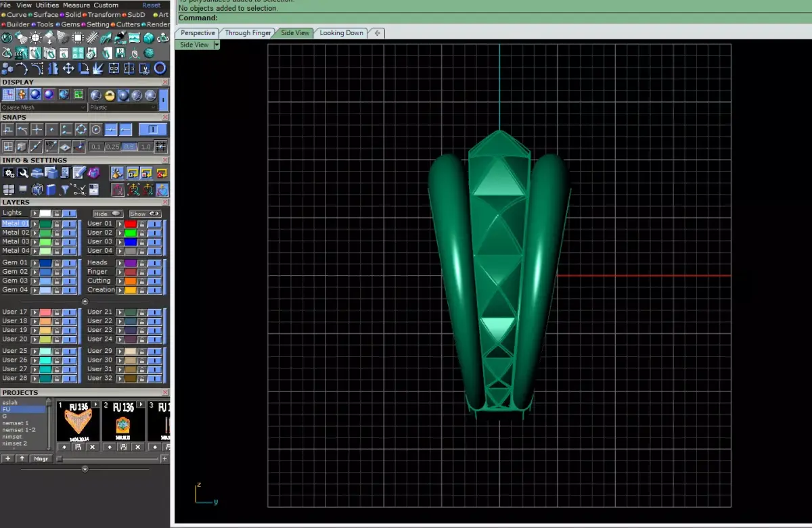
Task: Click the blue ring icon in toolbar
Action: (160, 68)
